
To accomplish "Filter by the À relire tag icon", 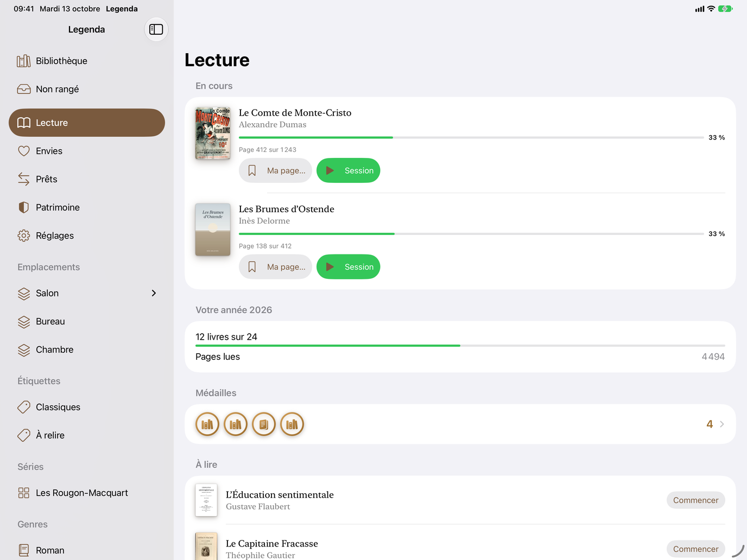I will tap(24, 435).
